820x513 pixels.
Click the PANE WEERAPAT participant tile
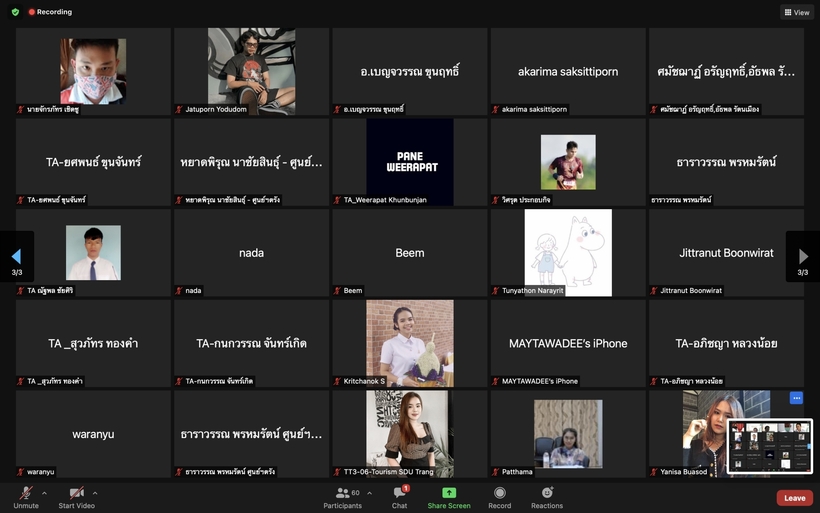[x=409, y=161]
